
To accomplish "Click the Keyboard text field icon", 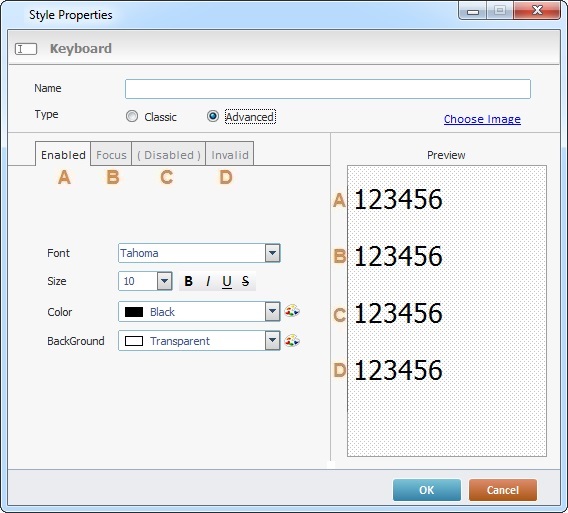I will tap(26, 49).
